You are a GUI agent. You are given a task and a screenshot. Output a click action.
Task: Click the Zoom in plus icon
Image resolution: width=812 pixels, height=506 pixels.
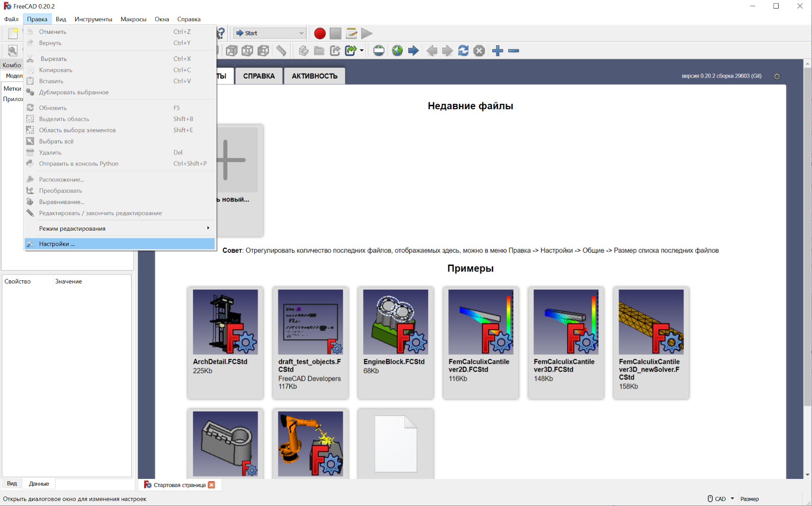click(x=498, y=51)
